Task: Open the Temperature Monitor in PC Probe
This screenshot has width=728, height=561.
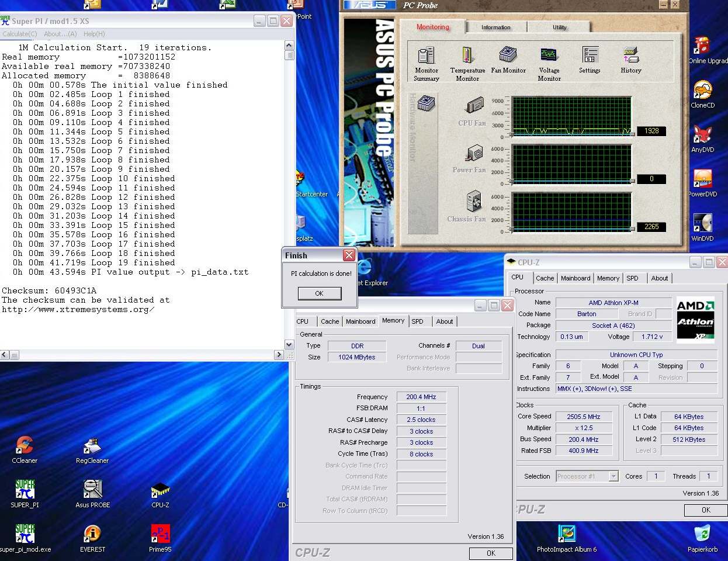Action: pos(467,64)
